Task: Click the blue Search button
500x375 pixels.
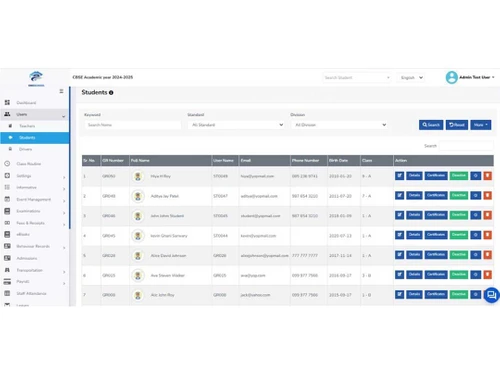Action: click(x=431, y=125)
